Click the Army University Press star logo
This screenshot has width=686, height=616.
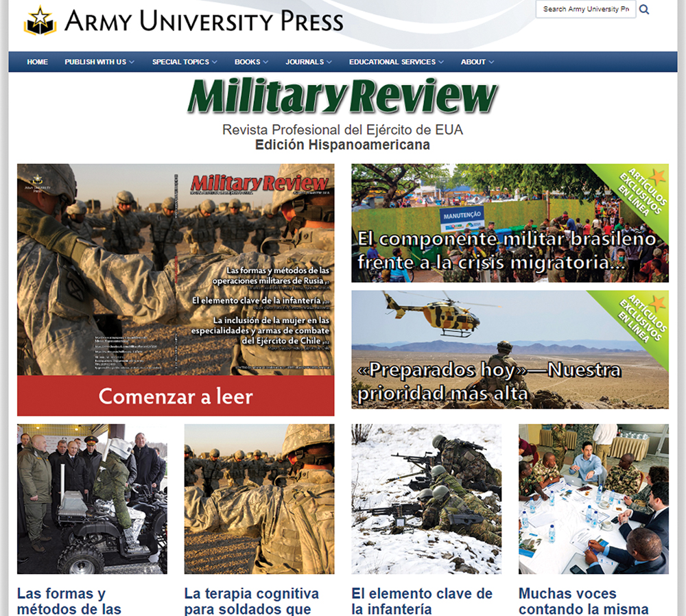[40, 21]
